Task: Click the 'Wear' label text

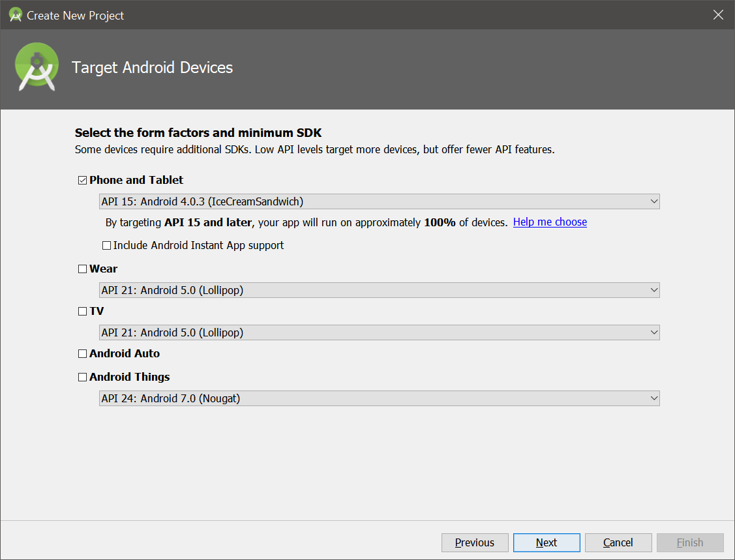Action: pyautogui.click(x=104, y=269)
